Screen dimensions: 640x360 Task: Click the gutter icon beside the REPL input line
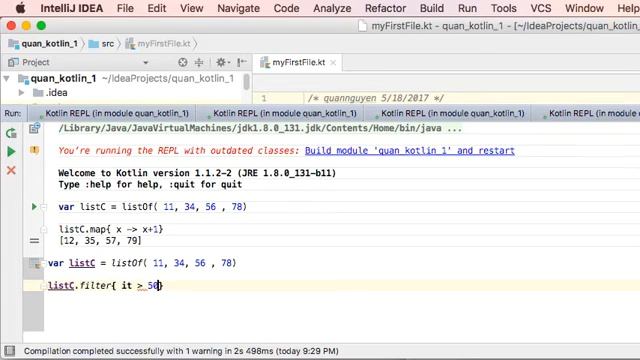click(x=36, y=263)
